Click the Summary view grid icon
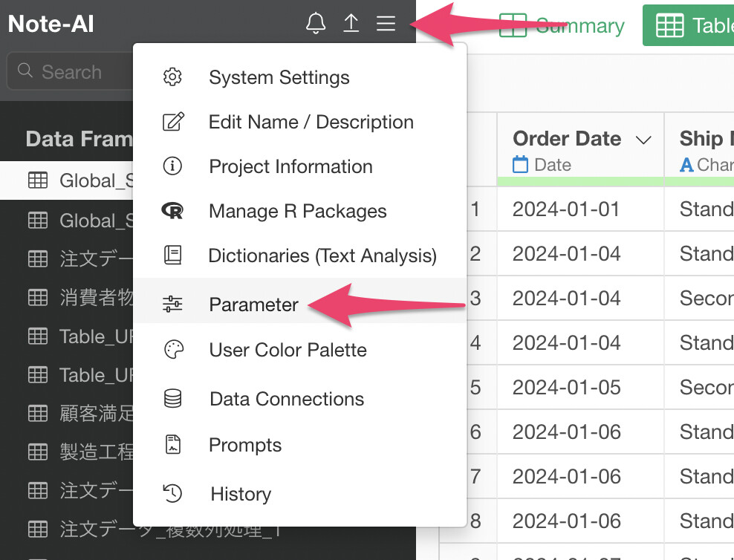Screen dimensions: 734x560 513,25
